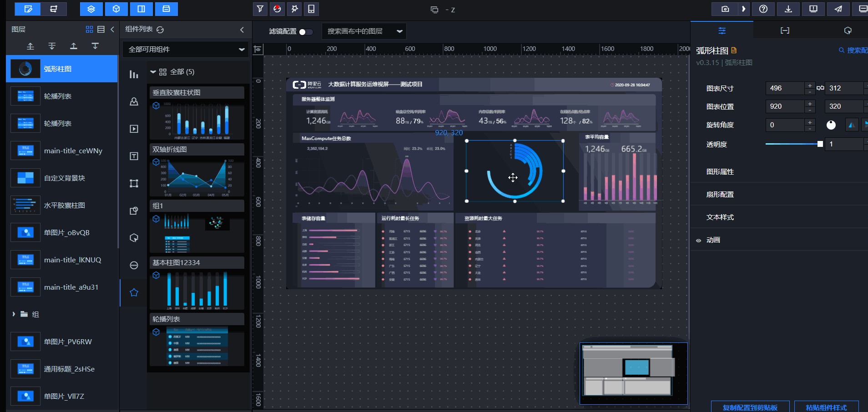This screenshot has width=868, height=412.
Task: Toggle the 动画 eye visibility icon
Action: (x=699, y=240)
